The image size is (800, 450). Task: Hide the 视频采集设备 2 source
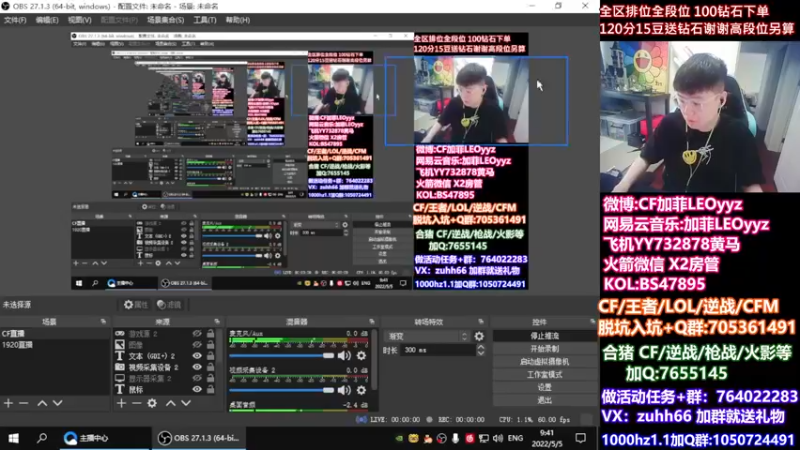pyautogui.click(x=197, y=367)
